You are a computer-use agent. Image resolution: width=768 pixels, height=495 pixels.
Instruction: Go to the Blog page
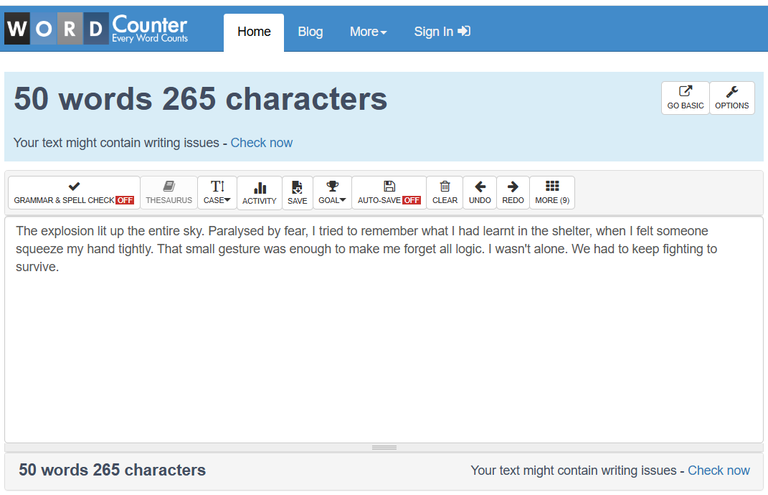point(310,32)
